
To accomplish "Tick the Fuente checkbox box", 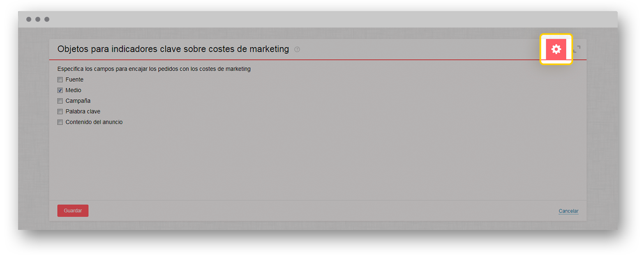I will (x=60, y=80).
